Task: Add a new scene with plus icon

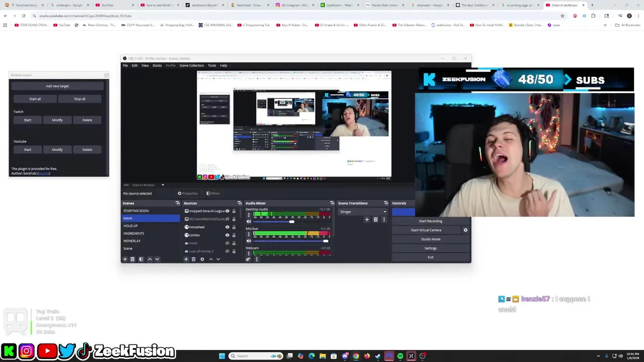Action: point(125,259)
